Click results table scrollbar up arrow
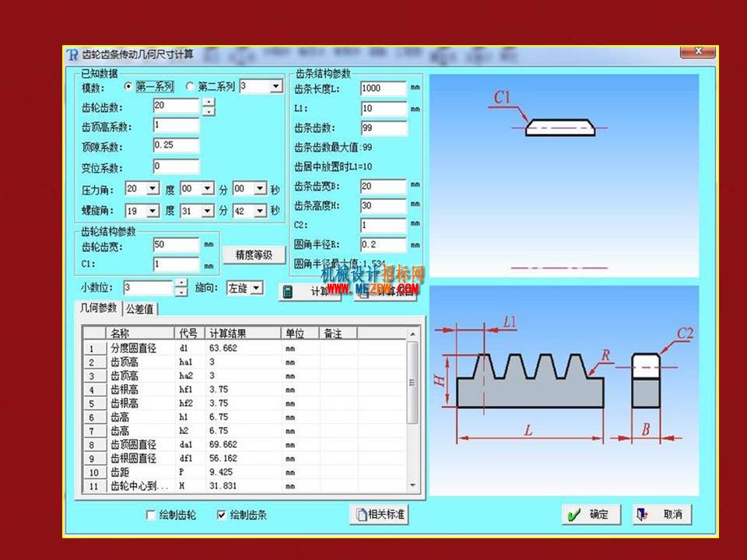The width and height of the screenshot is (747, 560). (x=412, y=334)
